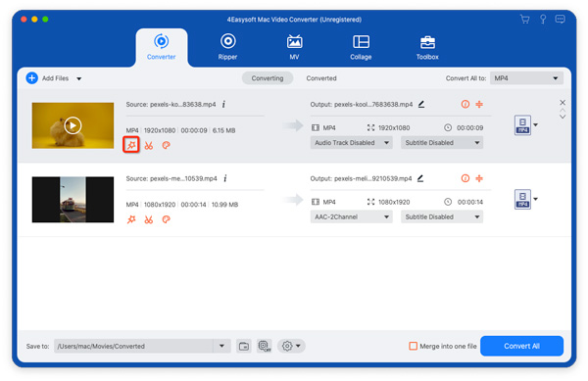
Task: Click first output resolution 1920x1080
Action: coord(394,127)
